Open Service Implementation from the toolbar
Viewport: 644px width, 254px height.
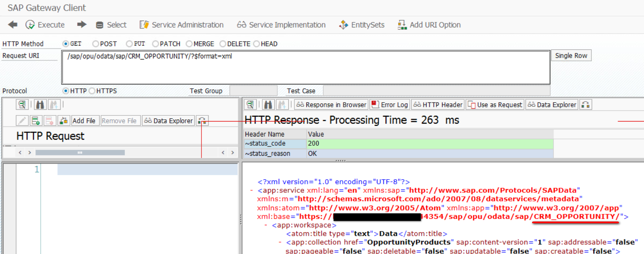(281, 25)
